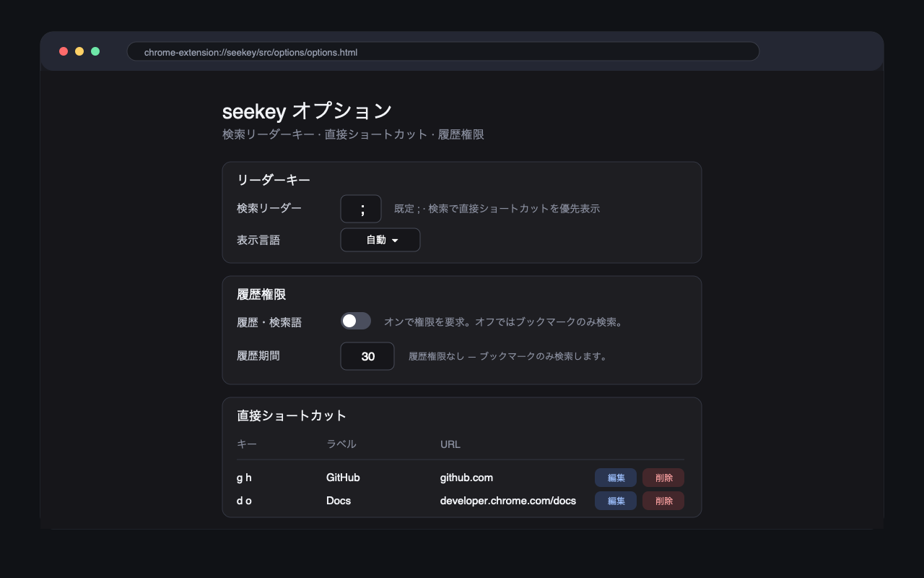Click the developer.chrome.com/docs URL cell

pos(508,501)
